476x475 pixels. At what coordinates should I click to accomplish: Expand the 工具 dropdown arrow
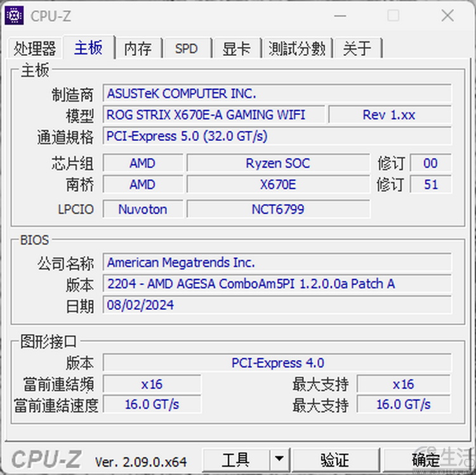(279, 460)
